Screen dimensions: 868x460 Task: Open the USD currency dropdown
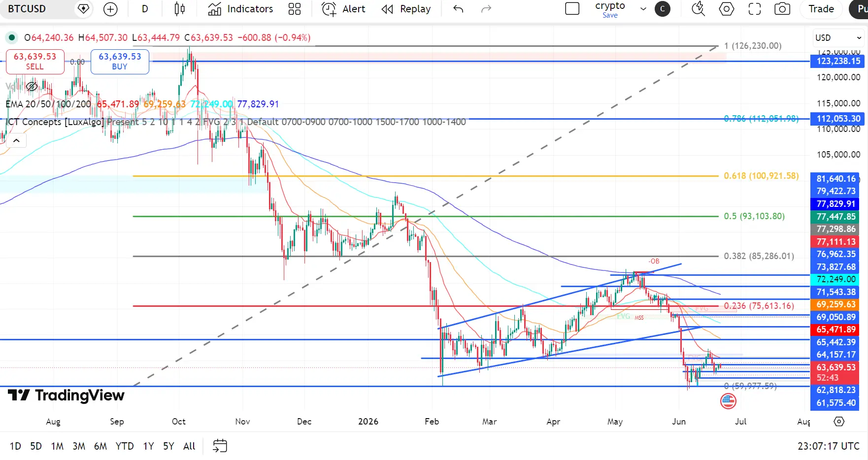click(838, 37)
